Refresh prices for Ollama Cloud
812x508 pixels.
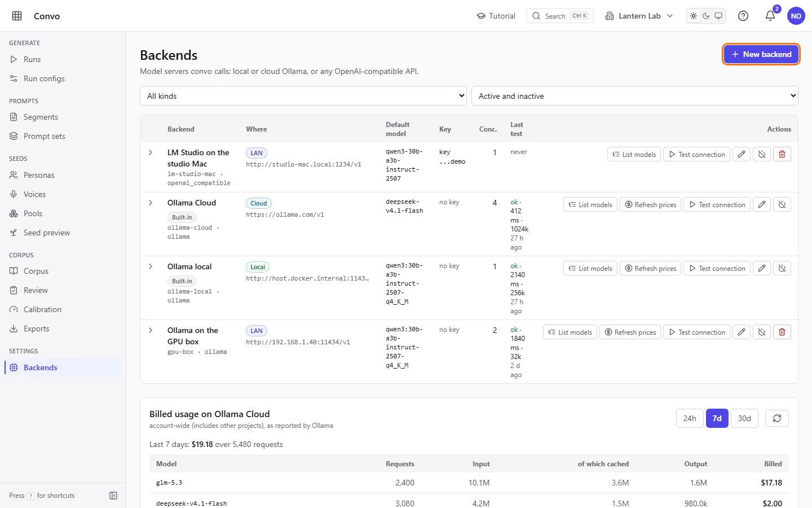coord(651,204)
